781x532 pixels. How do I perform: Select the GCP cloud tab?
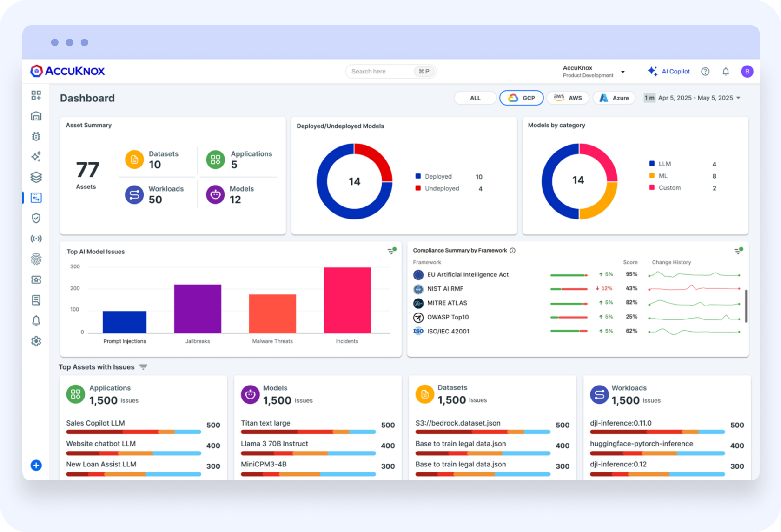point(522,98)
